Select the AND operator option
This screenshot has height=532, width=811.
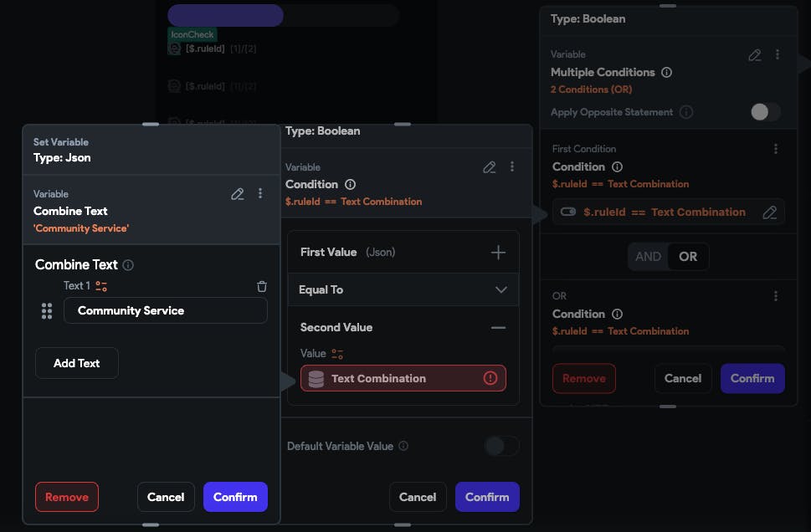[648, 257]
